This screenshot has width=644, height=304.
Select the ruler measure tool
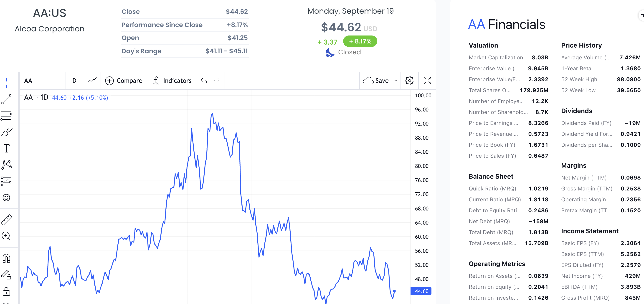click(7, 220)
